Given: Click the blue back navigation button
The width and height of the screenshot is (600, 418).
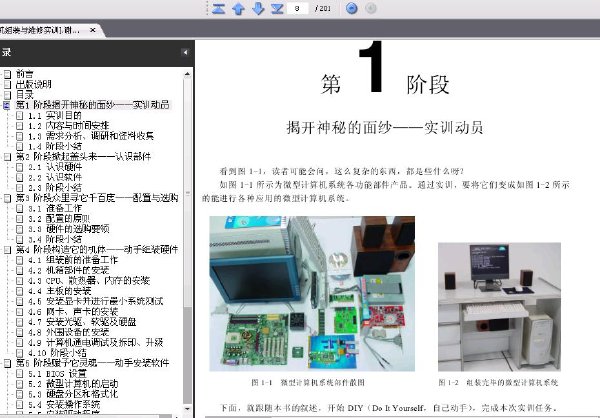Looking at the screenshot, I should pos(352,8).
